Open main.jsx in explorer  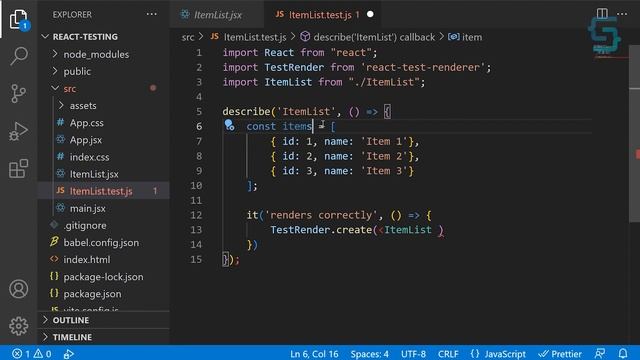(x=88, y=208)
